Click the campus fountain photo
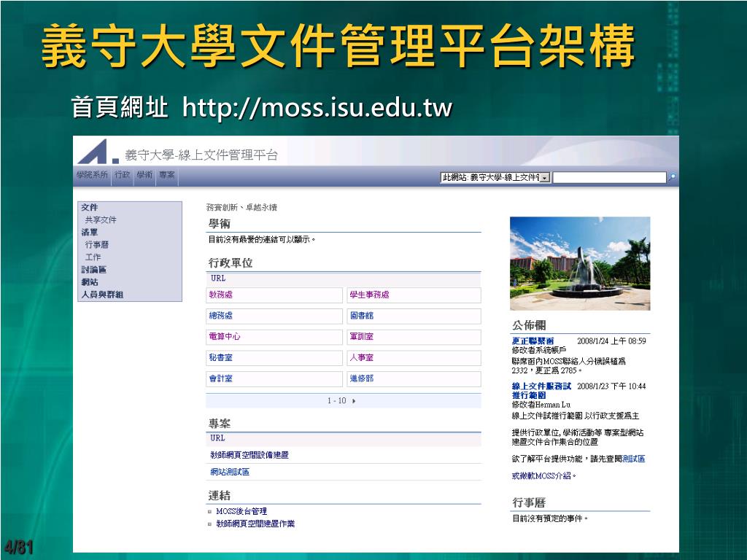The image size is (747, 560). pos(580,263)
